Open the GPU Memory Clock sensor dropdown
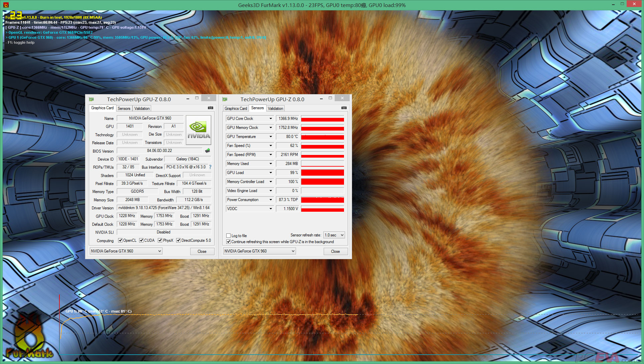Image resolution: width=644 pixels, height=364 pixels. (x=271, y=128)
